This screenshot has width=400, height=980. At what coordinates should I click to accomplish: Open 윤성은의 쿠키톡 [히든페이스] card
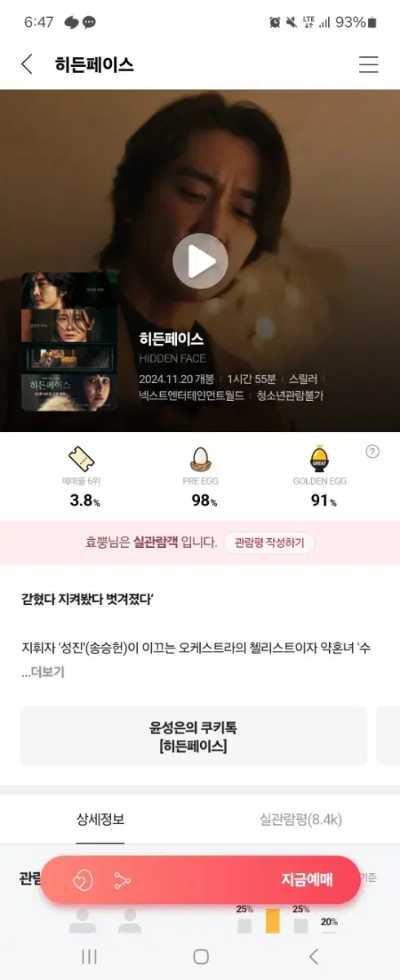pos(193,736)
